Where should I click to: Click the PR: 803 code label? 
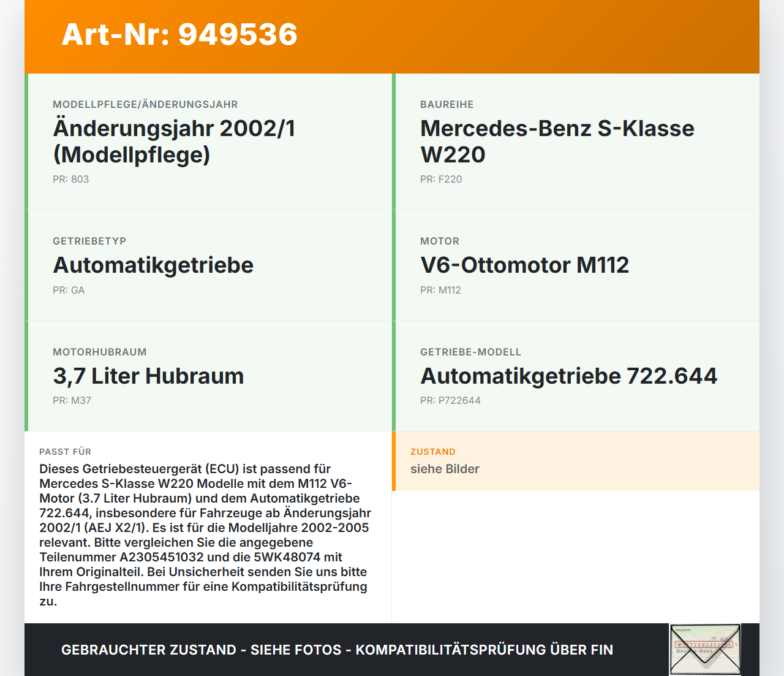pos(70,179)
